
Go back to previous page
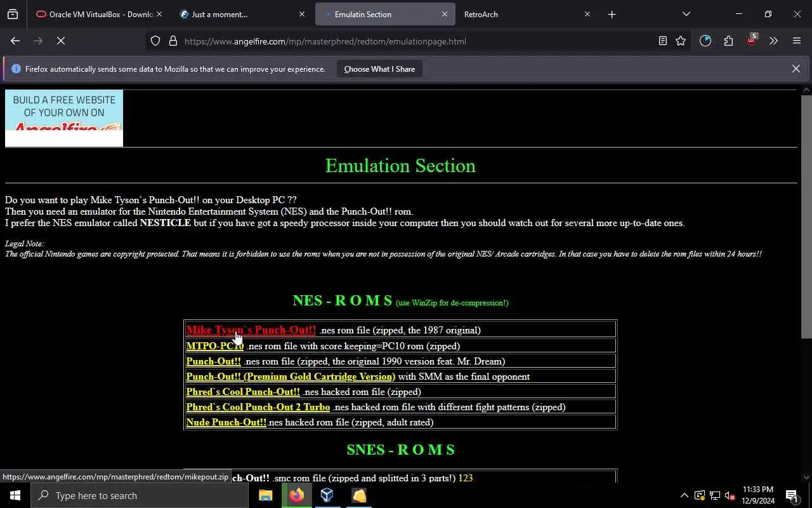(x=15, y=41)
